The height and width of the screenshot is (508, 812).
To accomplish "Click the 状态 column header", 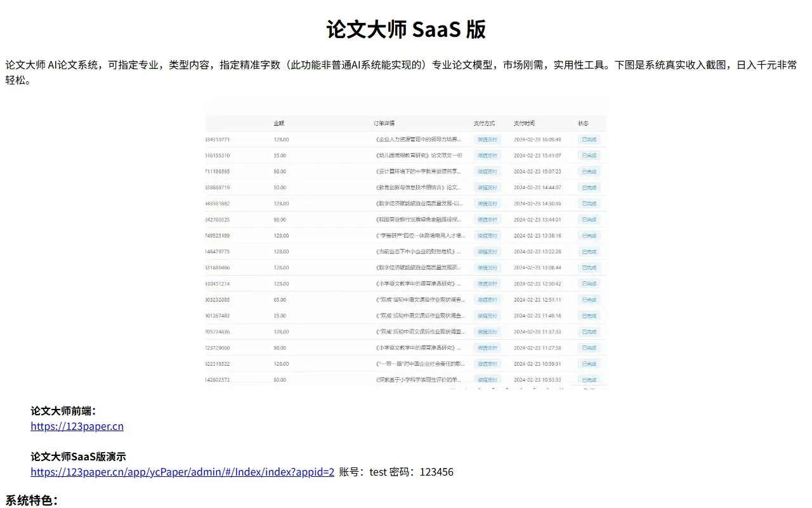I will [x=583, y=123].
